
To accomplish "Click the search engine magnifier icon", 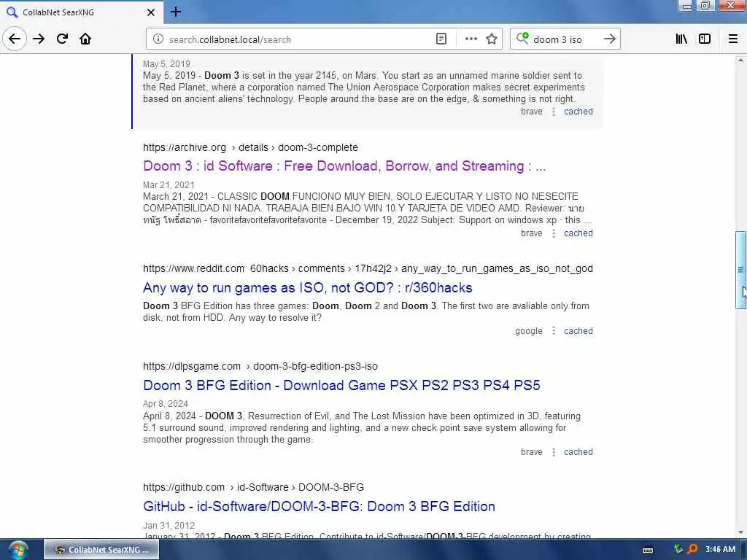I will 522,39.
